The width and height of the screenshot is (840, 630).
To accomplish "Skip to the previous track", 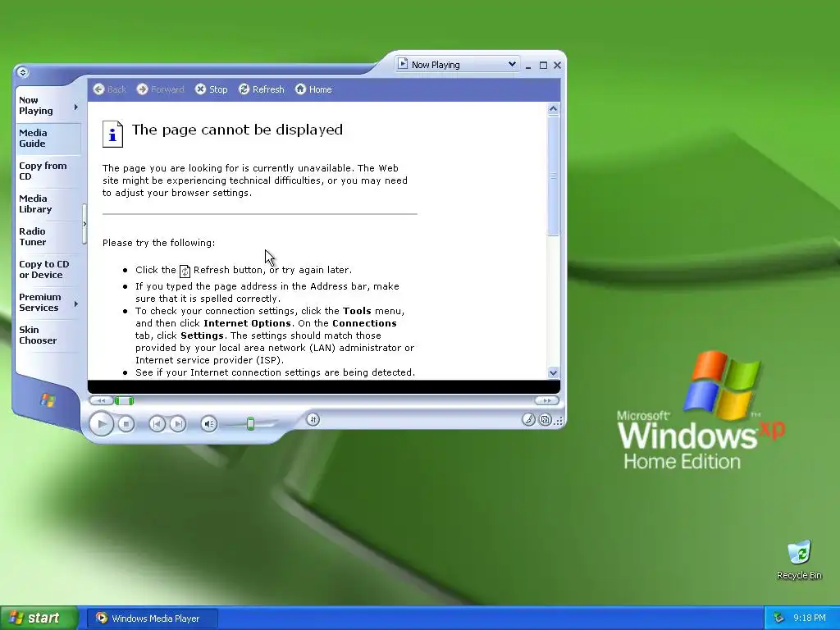I will 157,424.
